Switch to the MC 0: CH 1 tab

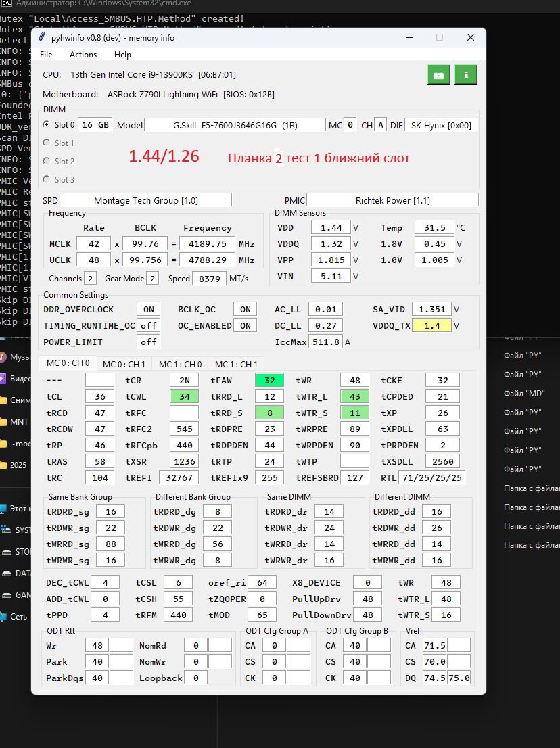(124, 364)
